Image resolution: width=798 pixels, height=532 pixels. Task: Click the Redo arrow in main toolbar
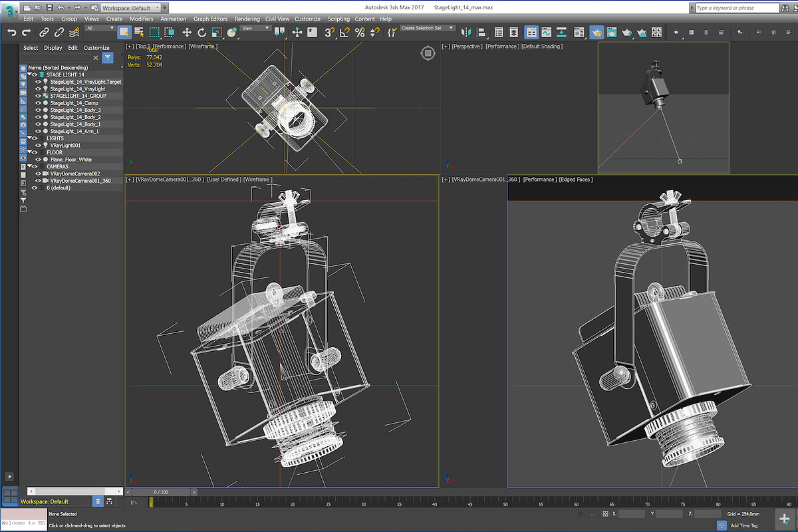[26, 32]
